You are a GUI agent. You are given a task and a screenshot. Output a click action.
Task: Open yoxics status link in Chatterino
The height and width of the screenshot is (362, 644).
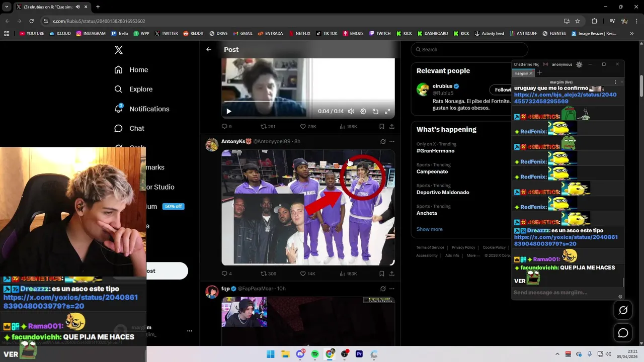coord(566,240)
